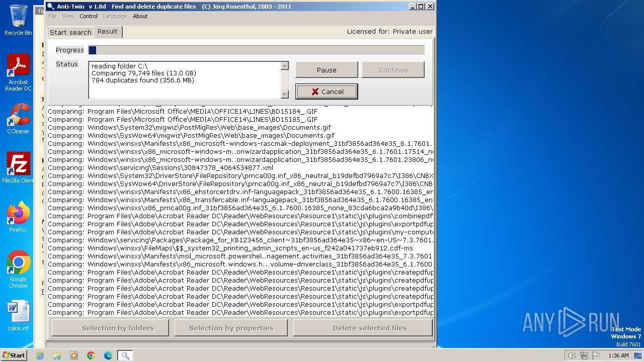Select System32\DriverStore prnca00g.inf row
Screen dimensions: 644x362
tap(240, 176)
